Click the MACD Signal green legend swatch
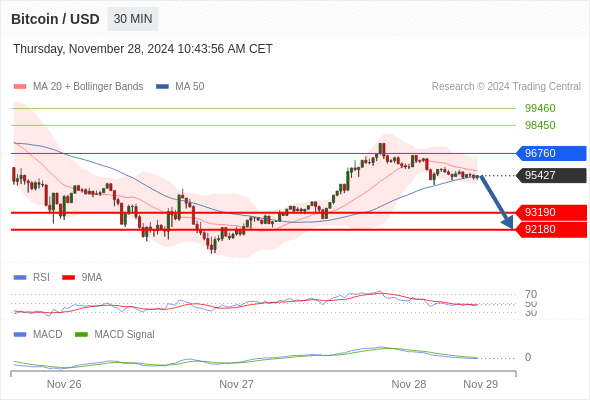The width and height of the screenshot is (590, 400). [x=81, y=335]
